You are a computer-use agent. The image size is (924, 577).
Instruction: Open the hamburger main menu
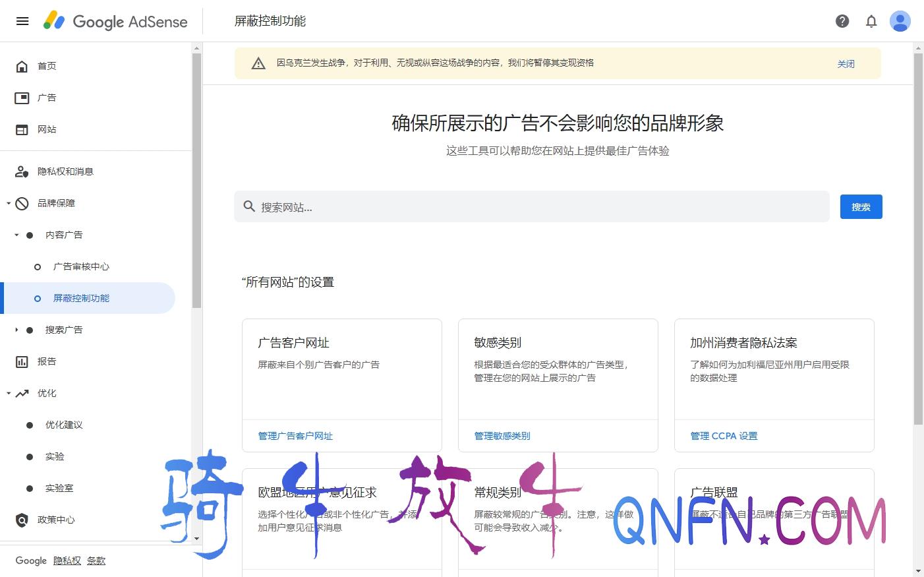(x=22, y=21)
